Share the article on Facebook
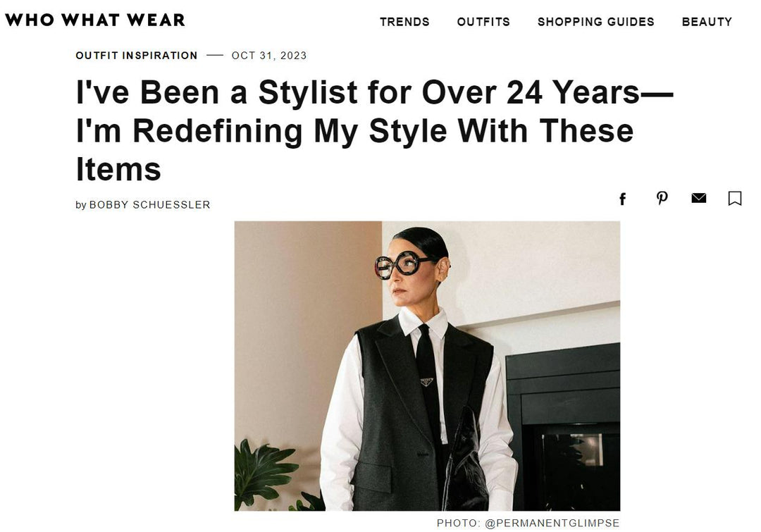The width and height of the screenshot is (761, 532). [623, 199]
